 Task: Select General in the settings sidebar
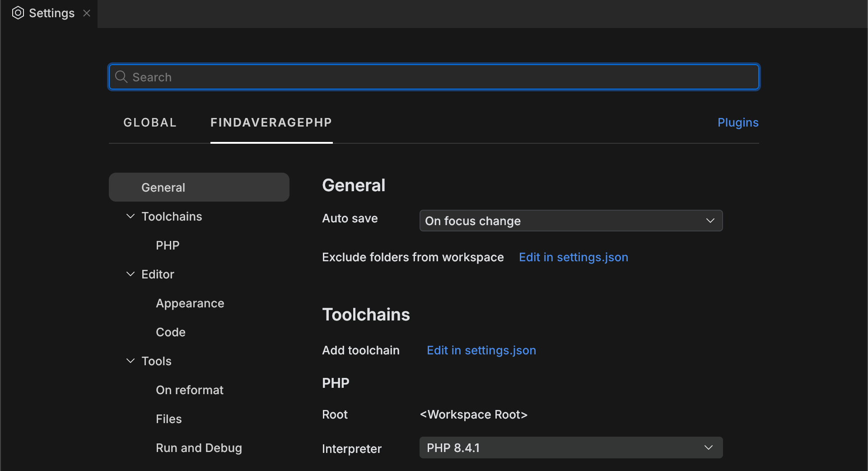[x=199, y=187]
